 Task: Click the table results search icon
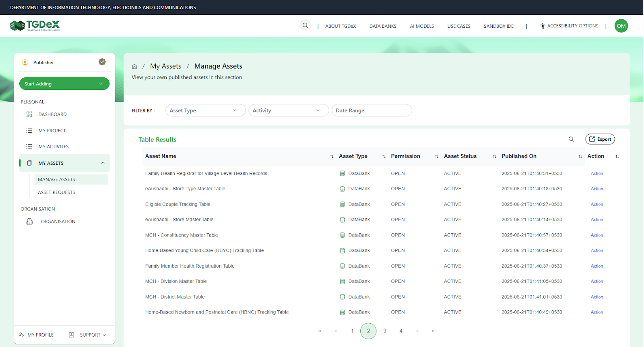571,139
